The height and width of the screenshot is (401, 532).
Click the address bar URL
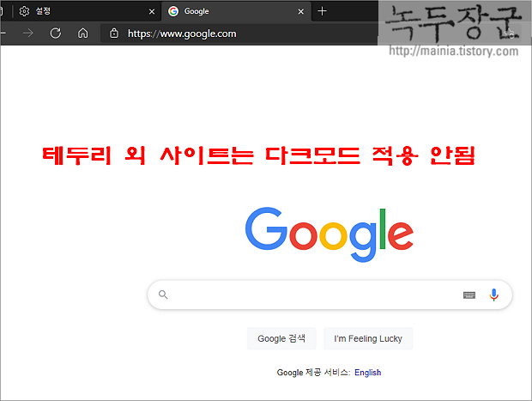pyautogui.click(x=182, y=33)
